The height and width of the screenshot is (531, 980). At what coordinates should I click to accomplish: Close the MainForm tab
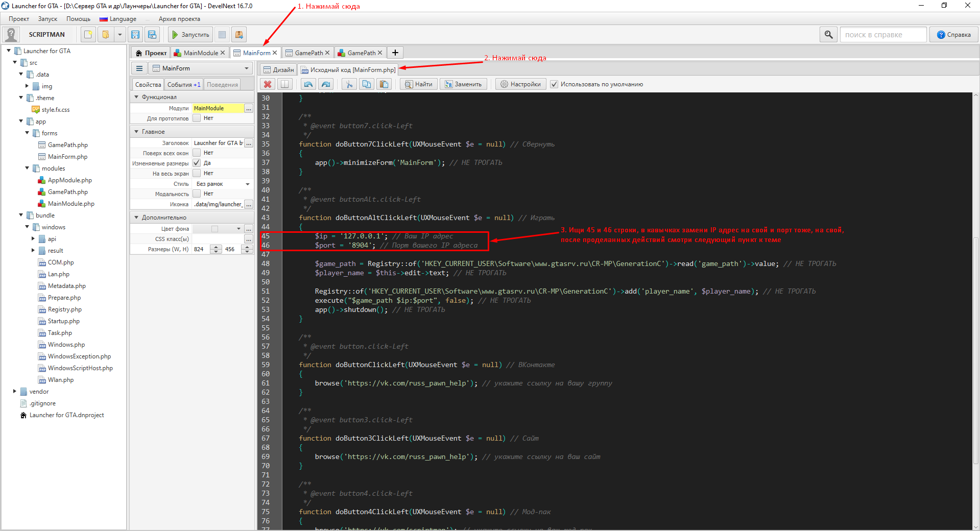pyautogui.click(x=275, y=53)
